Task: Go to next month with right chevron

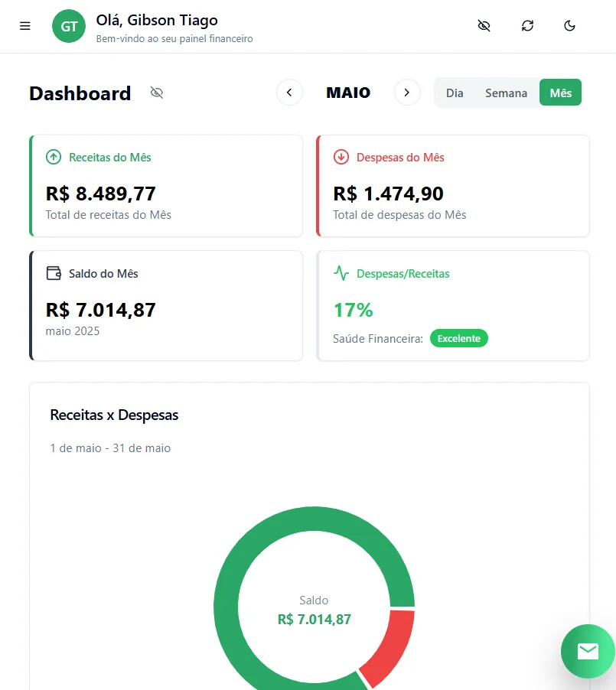Action: [407, 93]
